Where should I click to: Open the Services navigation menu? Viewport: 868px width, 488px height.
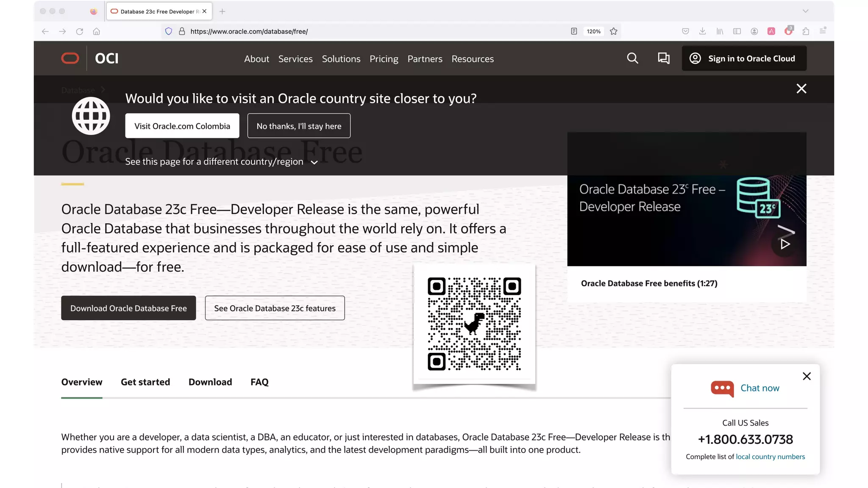tap(295, 59)
